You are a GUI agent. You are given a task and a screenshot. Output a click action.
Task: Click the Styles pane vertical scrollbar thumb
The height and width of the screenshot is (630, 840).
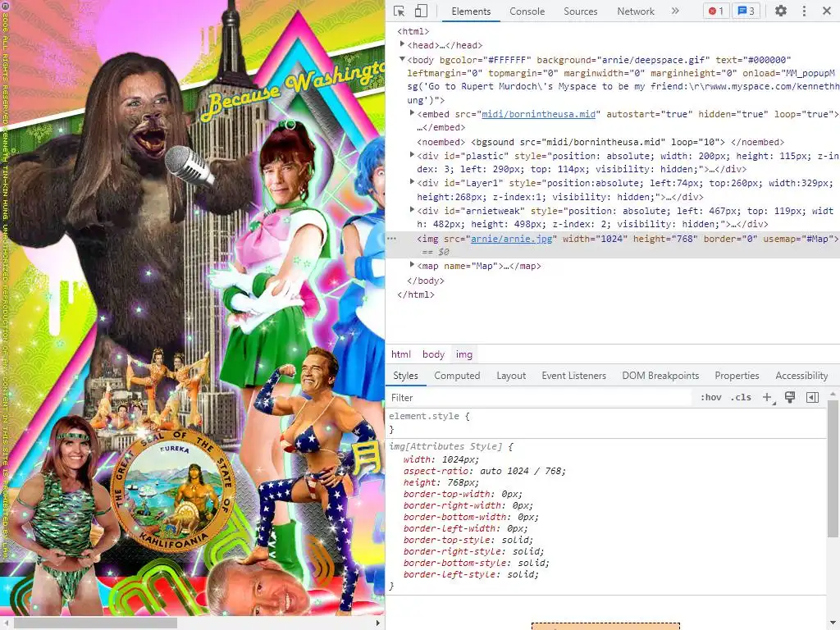(x=832, y=468)
